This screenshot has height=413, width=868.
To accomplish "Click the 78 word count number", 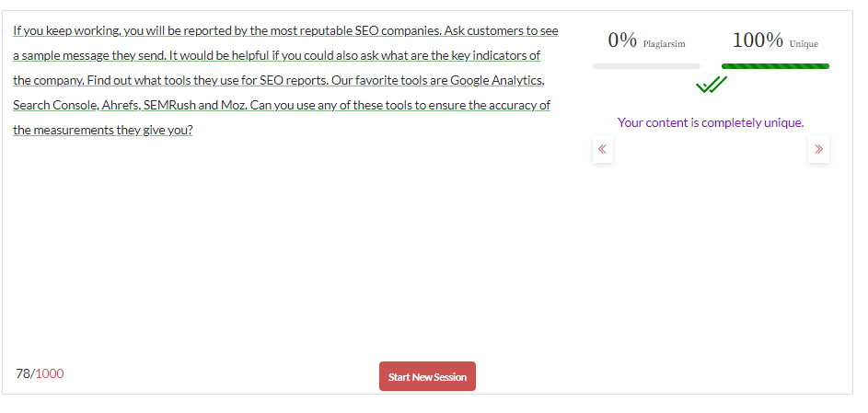I will coord(23,373).
